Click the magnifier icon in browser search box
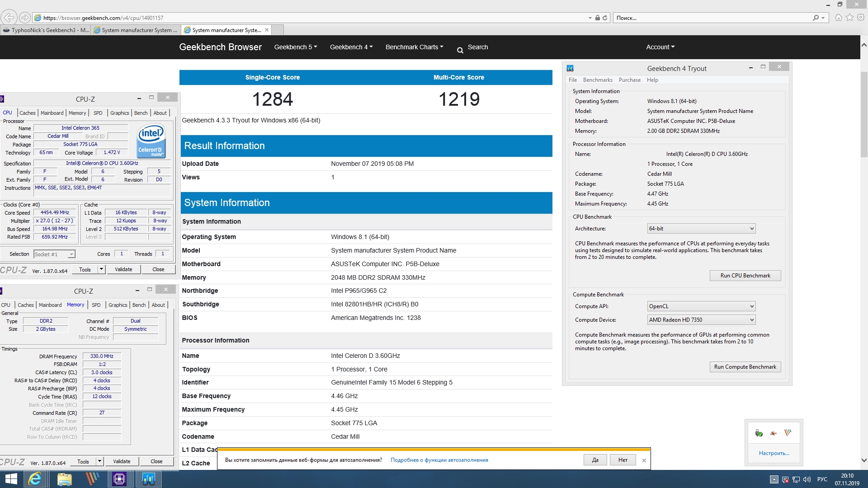The width and height of the screenshot is (868, 488). click(816, 18)
